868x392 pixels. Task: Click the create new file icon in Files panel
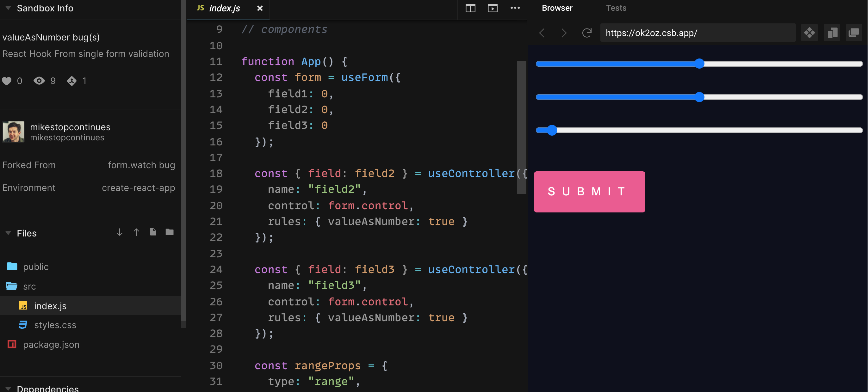[x=153, y=232]
